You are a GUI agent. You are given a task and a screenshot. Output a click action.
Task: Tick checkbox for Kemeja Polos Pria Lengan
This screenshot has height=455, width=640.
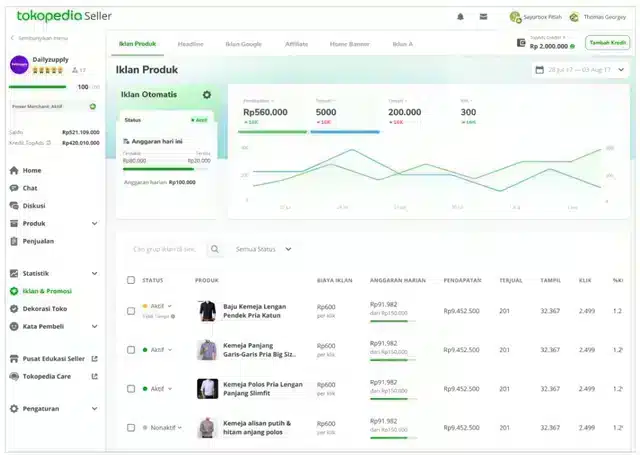(131, 388)
